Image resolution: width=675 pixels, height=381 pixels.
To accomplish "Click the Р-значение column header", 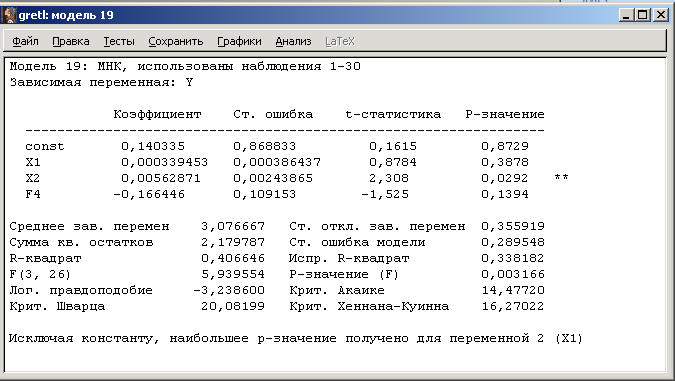I will coord(505,115).
